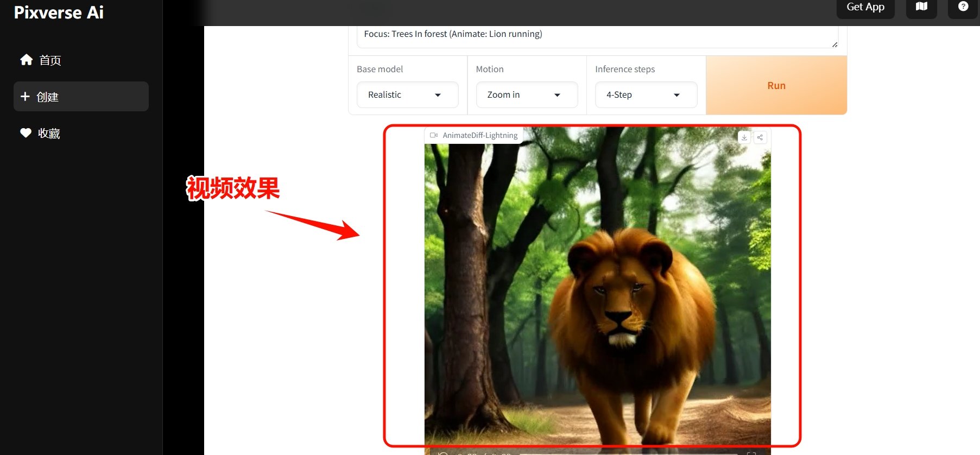Click the heart icon beside 收藏
The image size is (980, 455).
pos(26,133)
